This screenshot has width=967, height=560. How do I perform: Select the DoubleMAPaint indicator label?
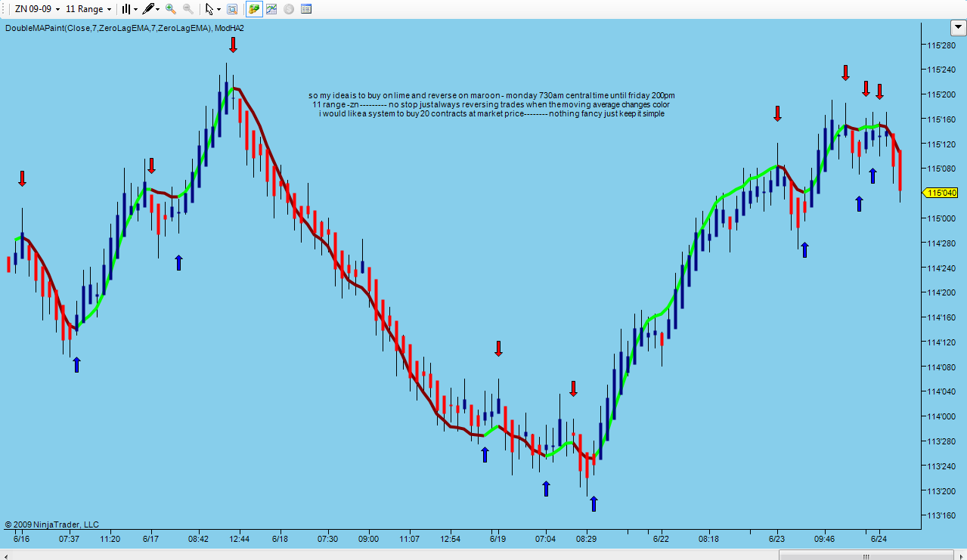pyautogui.click(x=125, y=28)
